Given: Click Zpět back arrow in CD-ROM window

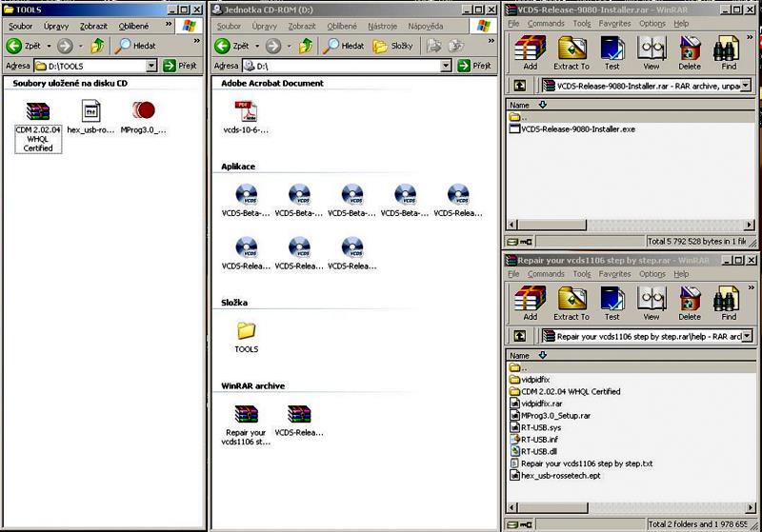Looking at the screenshot, I should coord(231,46).
